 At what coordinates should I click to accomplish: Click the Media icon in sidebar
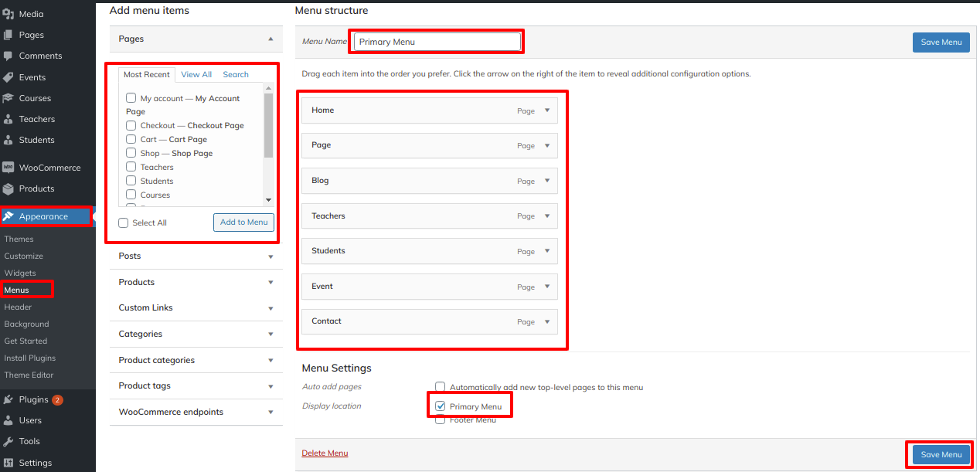point(9,14)
